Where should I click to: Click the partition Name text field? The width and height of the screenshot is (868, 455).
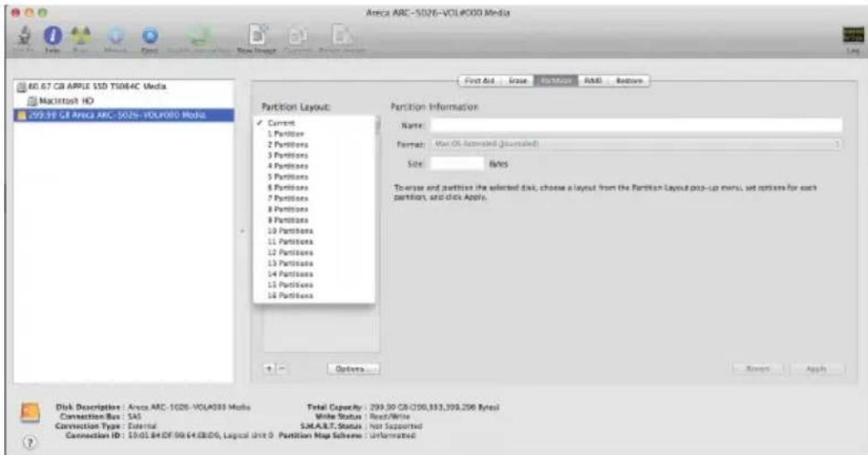tap(636, 125)
